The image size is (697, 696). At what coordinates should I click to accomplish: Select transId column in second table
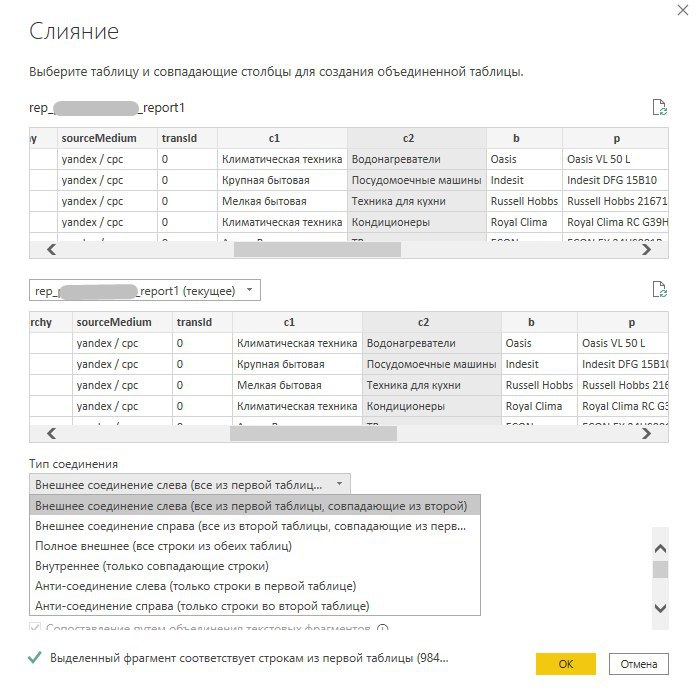pos(202,322)
